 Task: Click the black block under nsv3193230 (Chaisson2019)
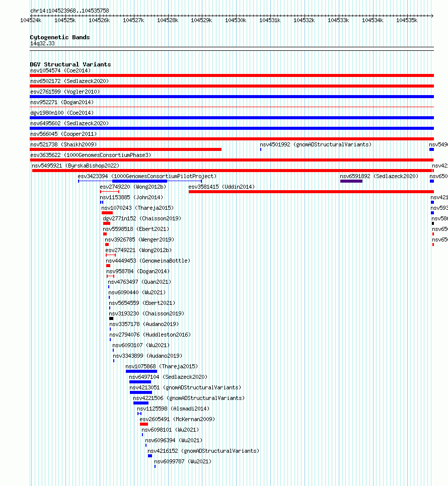click(111, 318)
